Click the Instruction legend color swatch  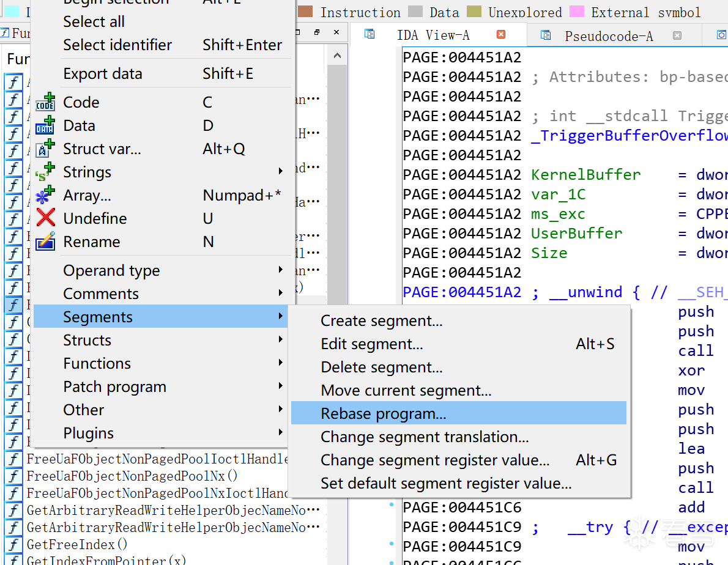(x=305, y=11)
